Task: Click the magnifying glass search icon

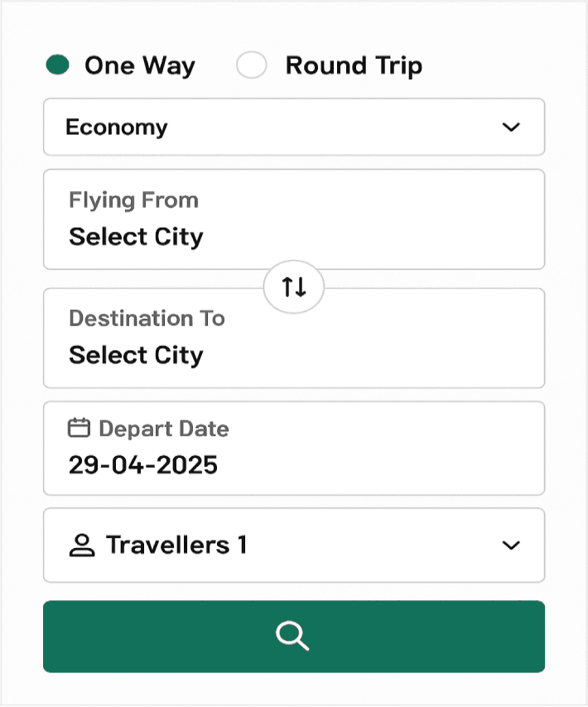Action: 293,636
